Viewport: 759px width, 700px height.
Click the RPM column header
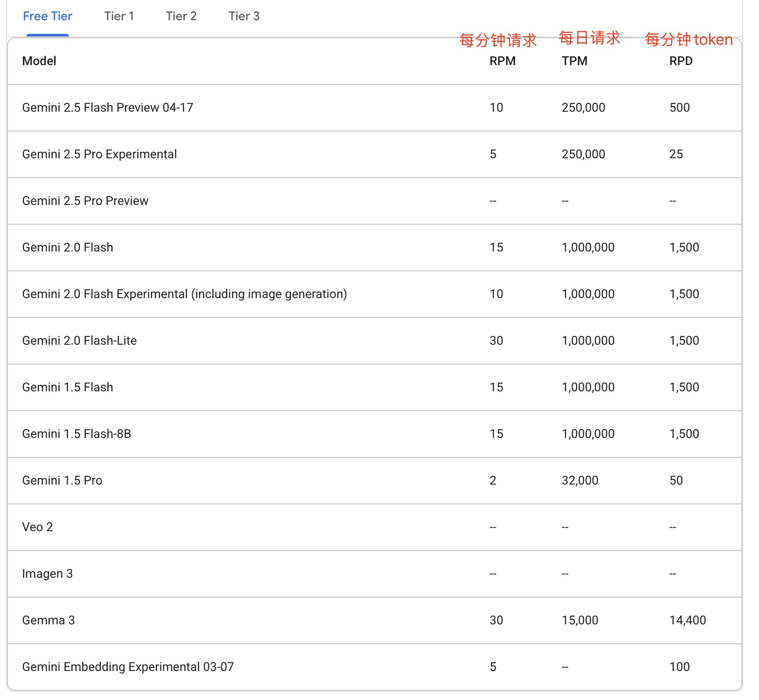[x=503, y=61]
